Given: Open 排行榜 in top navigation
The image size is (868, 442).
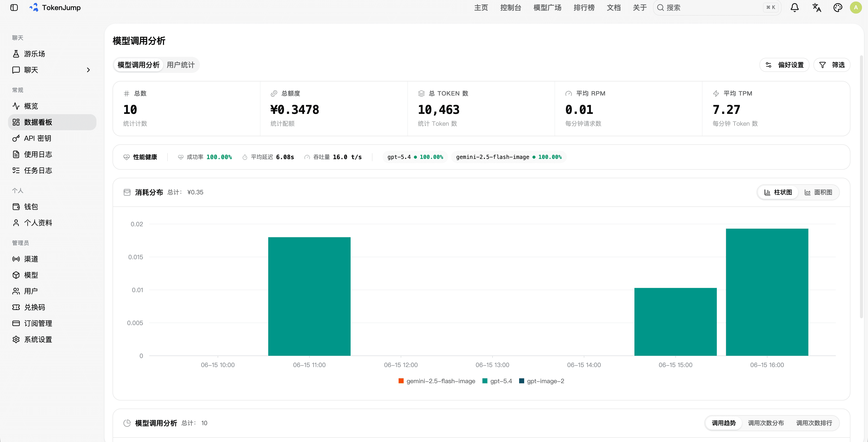Looking at the screenshot, I should (x=584, y=8).
